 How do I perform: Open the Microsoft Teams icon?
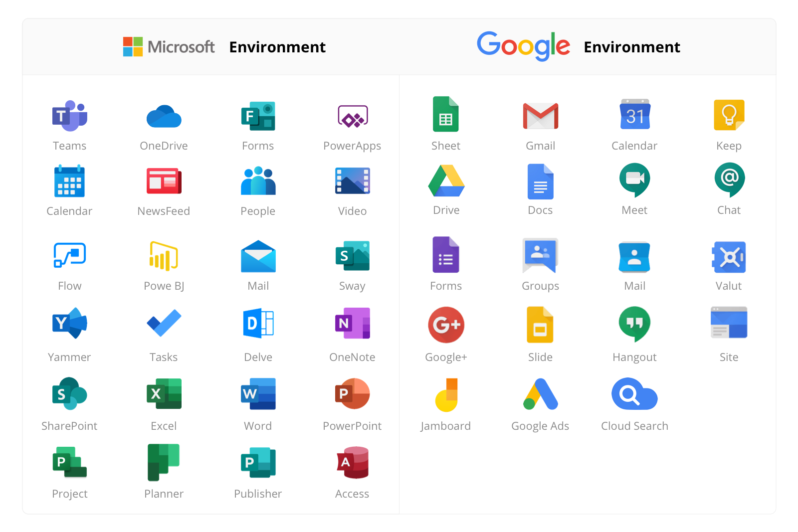tap(70, 116)
